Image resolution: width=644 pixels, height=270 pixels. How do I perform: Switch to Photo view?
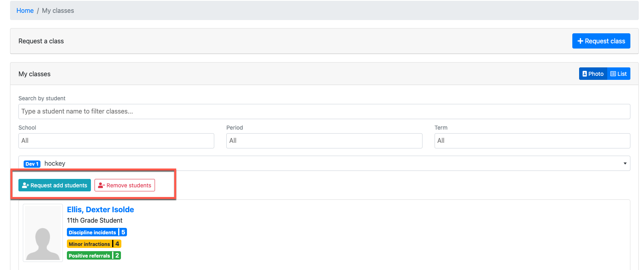coord(593,74)
